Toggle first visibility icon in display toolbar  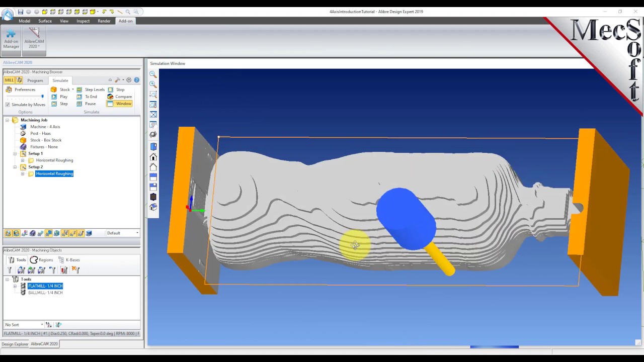9,233
